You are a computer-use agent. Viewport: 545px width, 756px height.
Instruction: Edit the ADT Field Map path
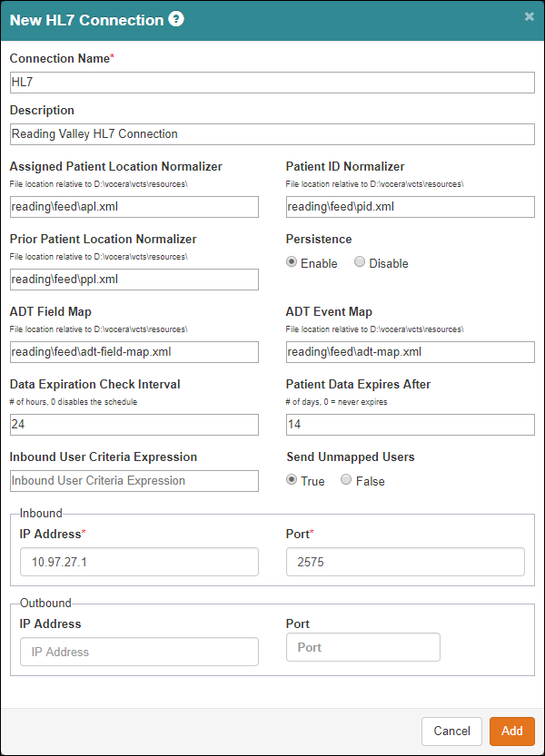(x=134, y=352)
